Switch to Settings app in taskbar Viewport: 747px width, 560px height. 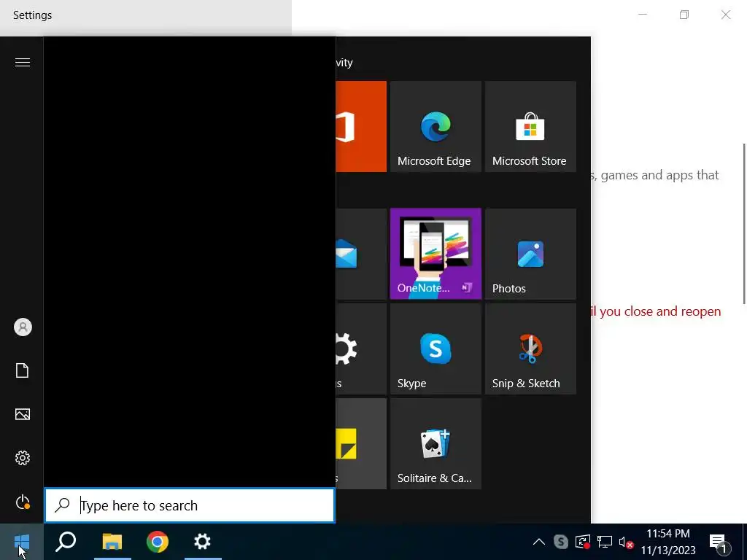click(x=203, y=542)
